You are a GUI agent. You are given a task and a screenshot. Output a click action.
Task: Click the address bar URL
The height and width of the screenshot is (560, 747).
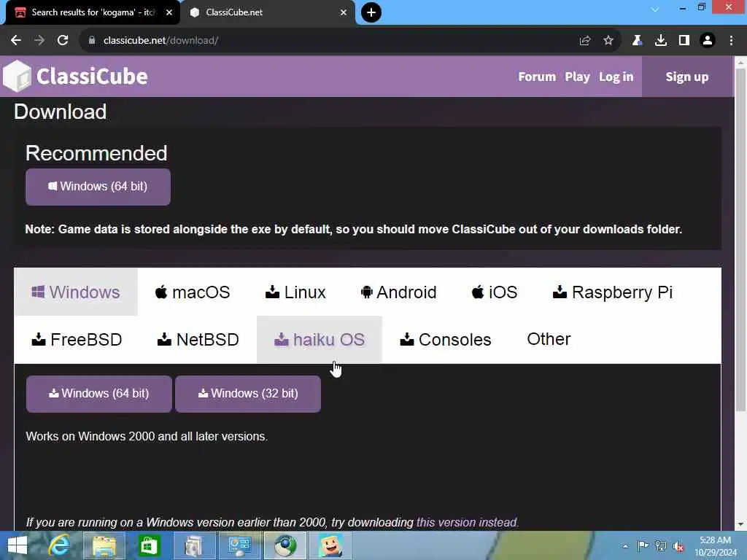[x=160, y=41]
